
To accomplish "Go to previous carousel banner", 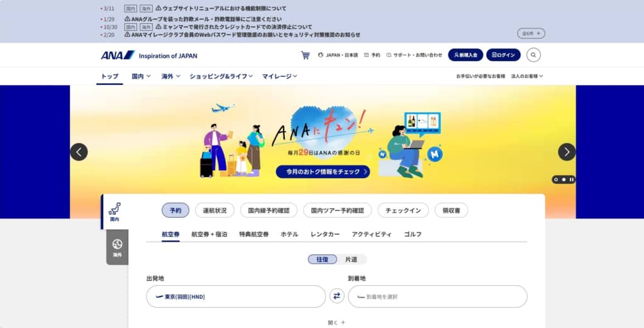I will point(79,152).
